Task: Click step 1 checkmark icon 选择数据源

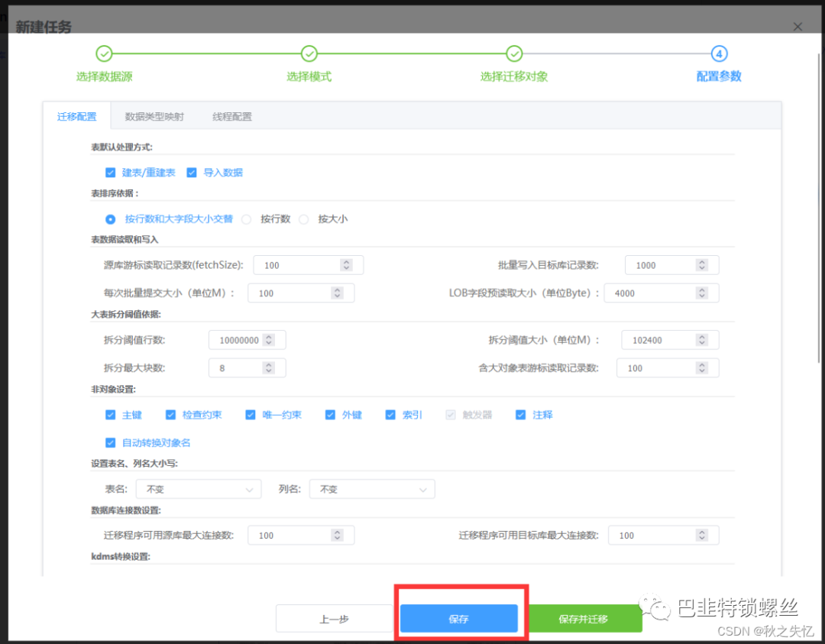Action: click(x=104, y=53)
